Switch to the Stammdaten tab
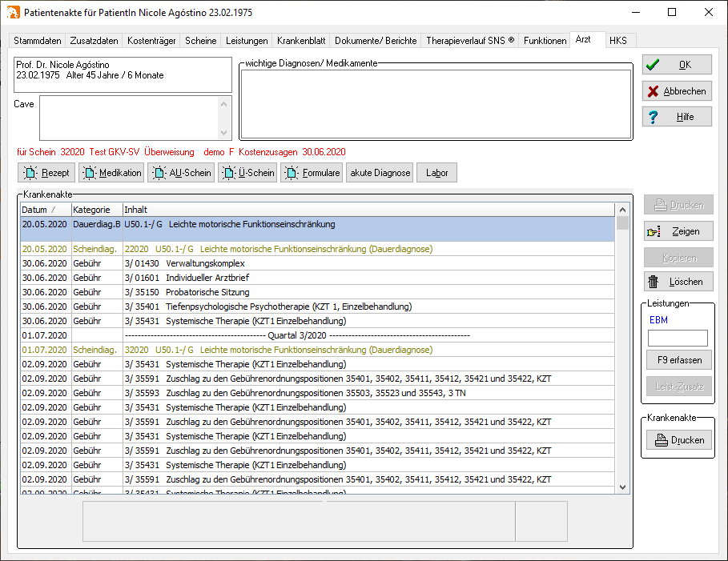The width and height of the screenshot is (728, 561). pyautogui.click(x=37, y=41)
